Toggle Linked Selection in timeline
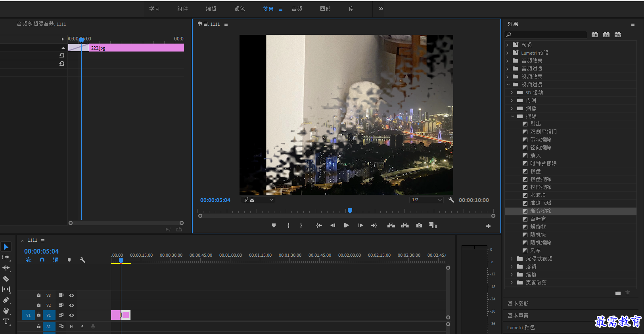This screenshot has width=644, height=334. pyautogui.click(x=55, y=260)
